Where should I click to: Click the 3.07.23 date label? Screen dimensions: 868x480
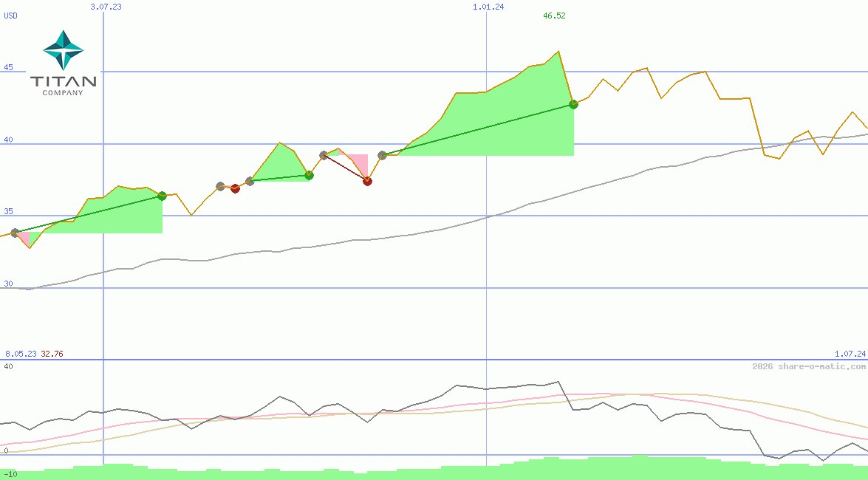[106, 7]
